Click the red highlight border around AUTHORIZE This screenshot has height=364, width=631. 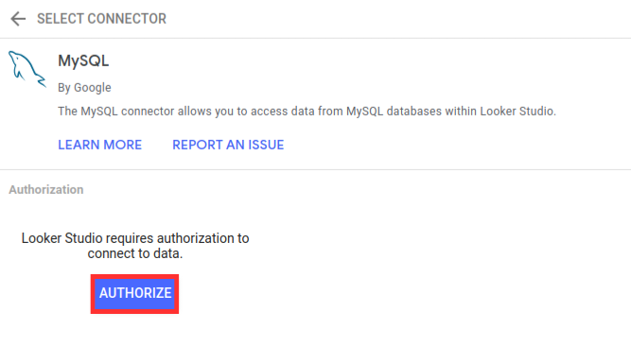coord(135,277)
